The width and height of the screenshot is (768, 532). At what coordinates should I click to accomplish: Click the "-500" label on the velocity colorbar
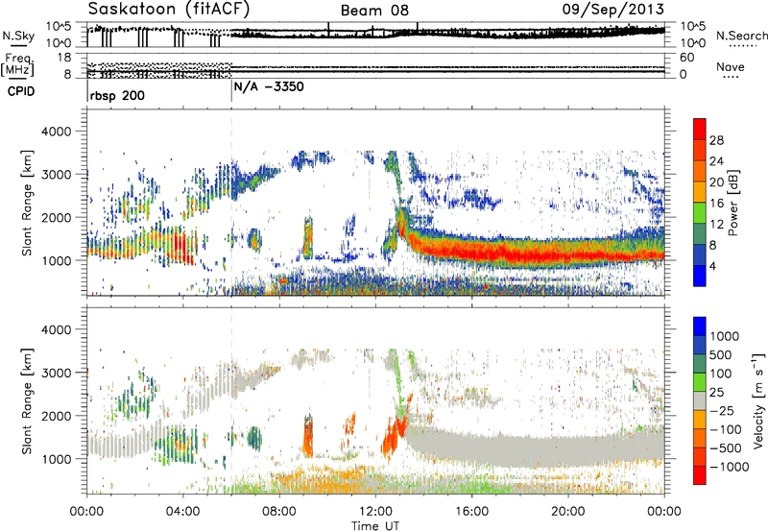(x=725, y=448)
